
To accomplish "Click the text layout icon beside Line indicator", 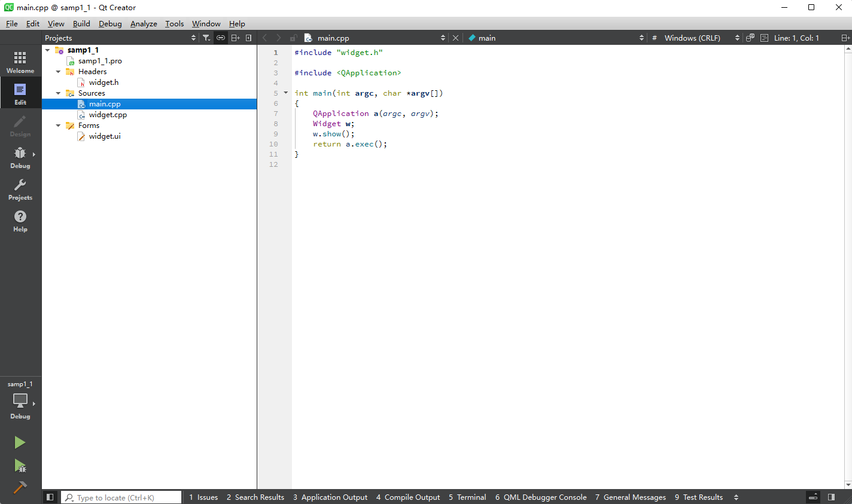I will coord(764,38).
